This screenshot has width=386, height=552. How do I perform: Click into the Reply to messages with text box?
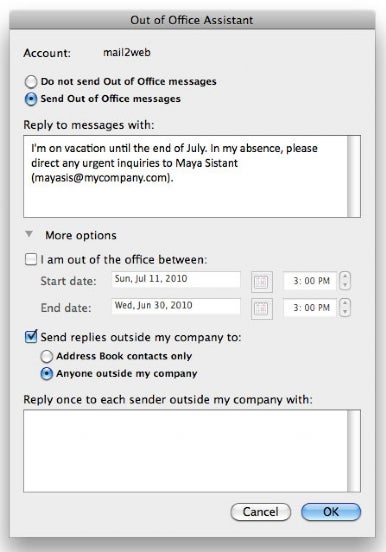(185, 176)
